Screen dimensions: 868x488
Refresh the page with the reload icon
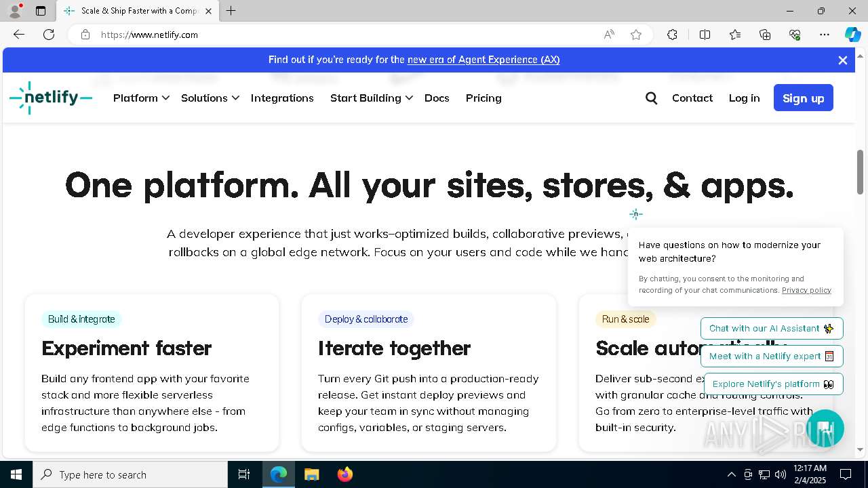tap(49, 35)
